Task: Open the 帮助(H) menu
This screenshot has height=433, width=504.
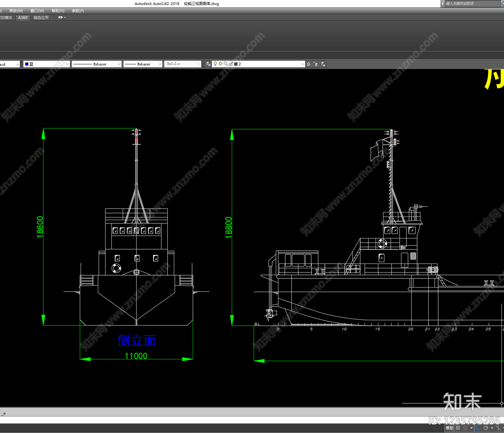Action: 58,11
